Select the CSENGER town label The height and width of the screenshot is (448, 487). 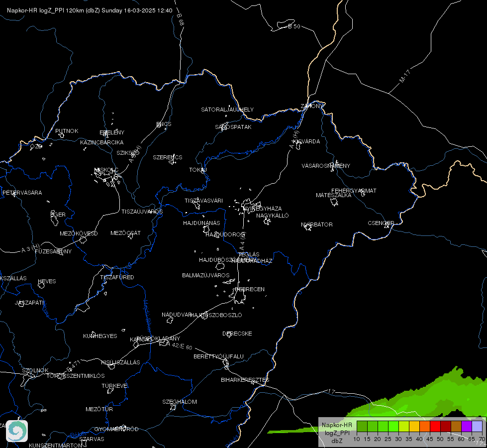(x=381, y=223)
